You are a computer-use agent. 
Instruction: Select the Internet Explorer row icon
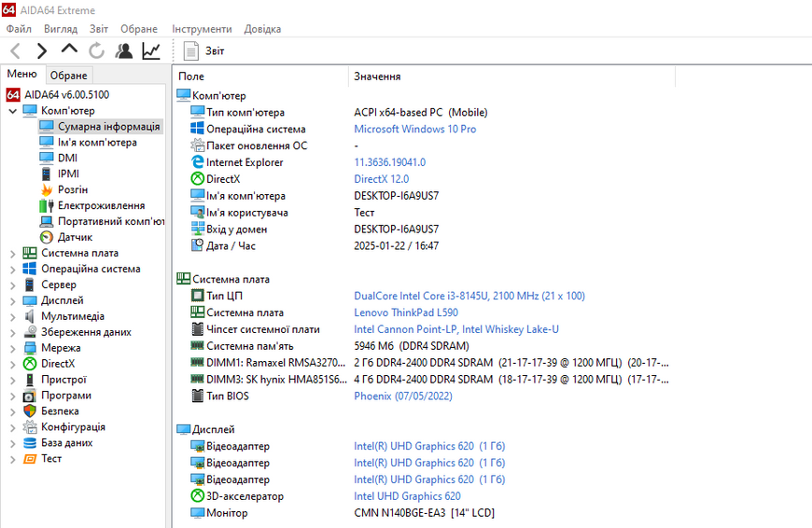point(197,162)
